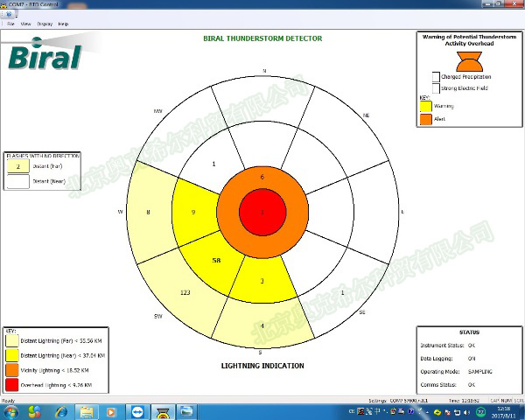525x420 pixels.
Task: Click the Biral logo
Action: (45, 52)
